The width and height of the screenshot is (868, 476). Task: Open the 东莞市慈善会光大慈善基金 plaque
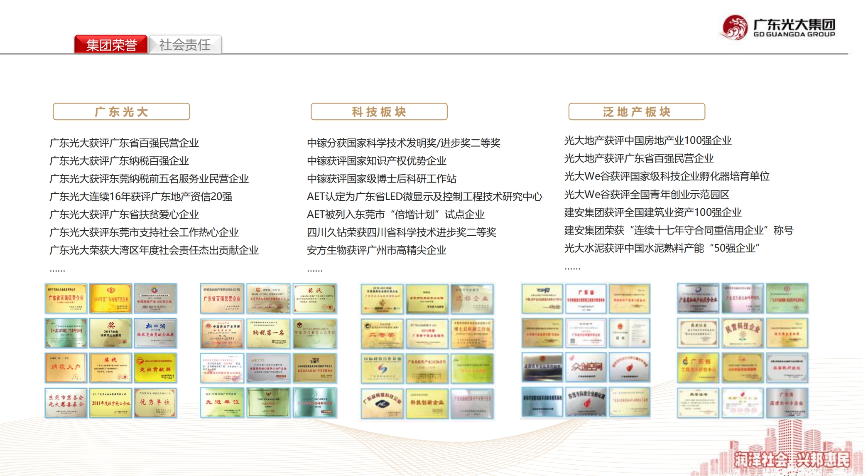click(x=66, y=402)
